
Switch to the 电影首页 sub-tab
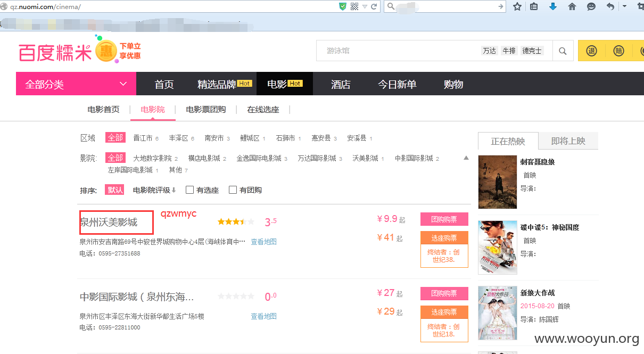tap(104, 110)
